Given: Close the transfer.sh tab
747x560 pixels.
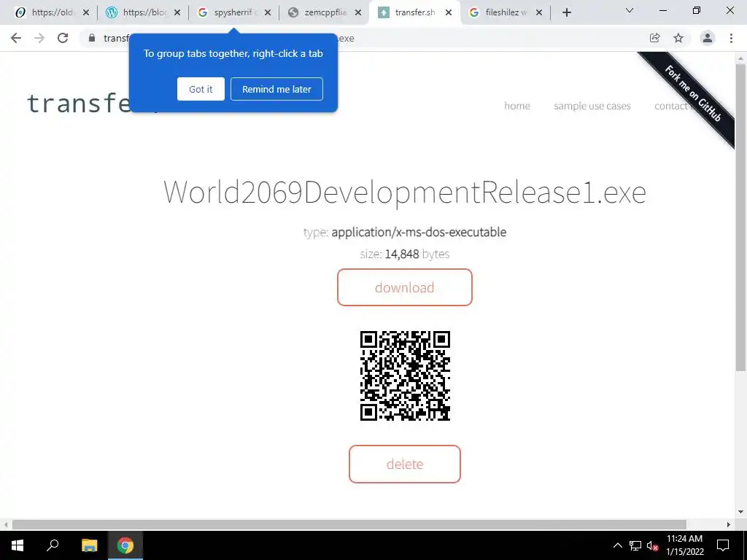Looking at the screenshot, I should [449, 13].
